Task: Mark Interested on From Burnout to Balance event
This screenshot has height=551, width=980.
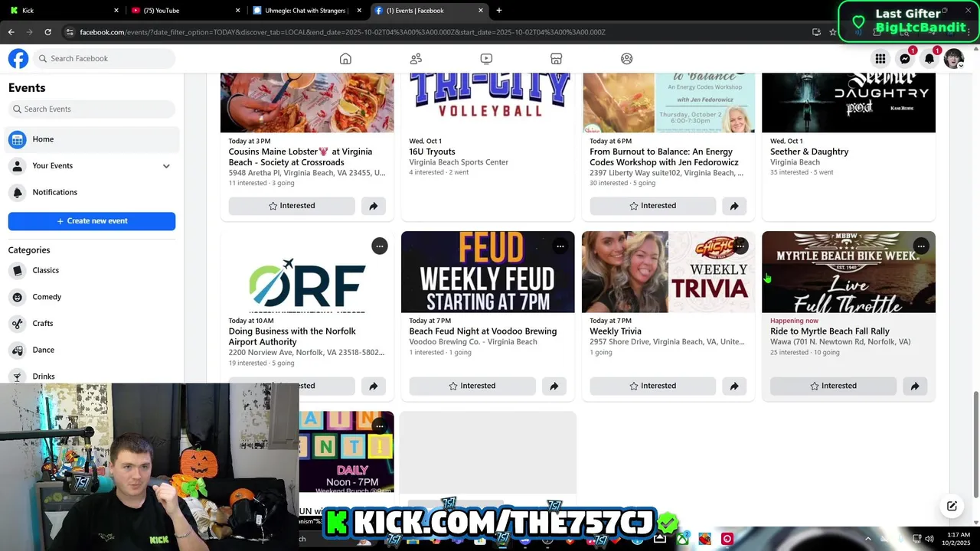Action: 653,206
